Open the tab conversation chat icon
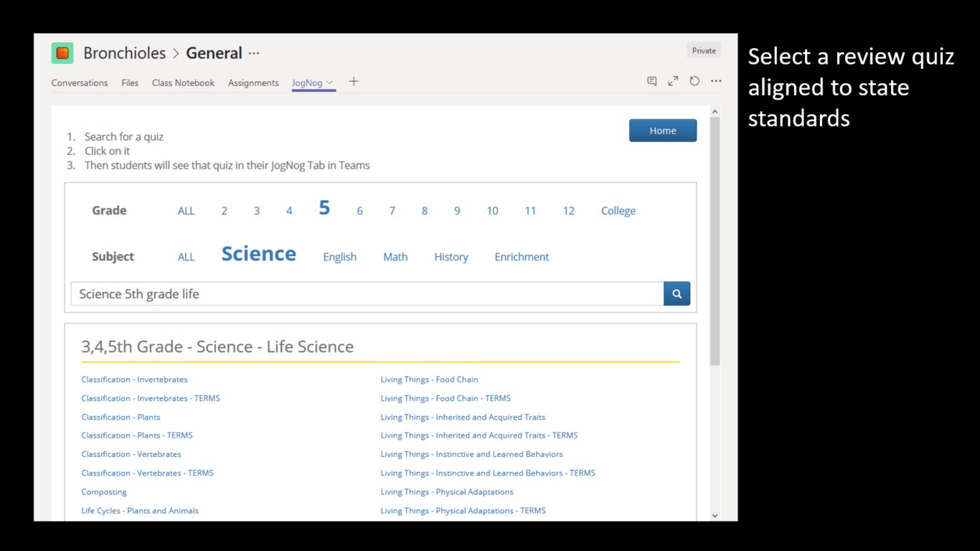 click(651, 82)
